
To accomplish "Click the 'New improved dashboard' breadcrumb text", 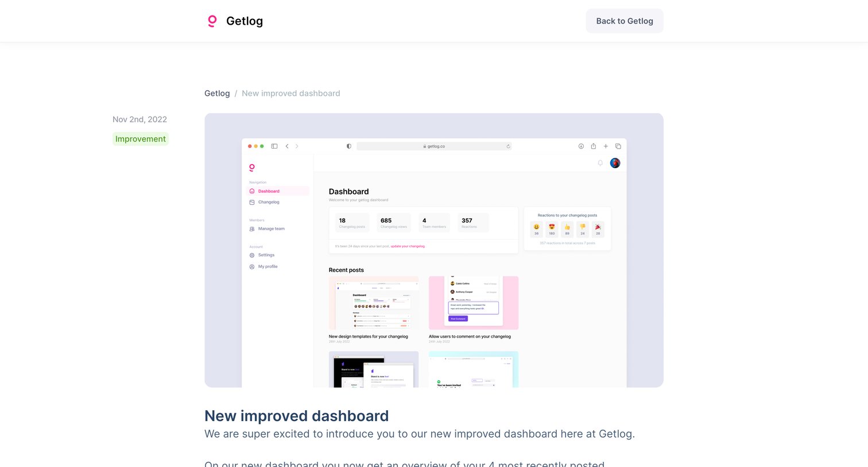I will tap(291, 94).
